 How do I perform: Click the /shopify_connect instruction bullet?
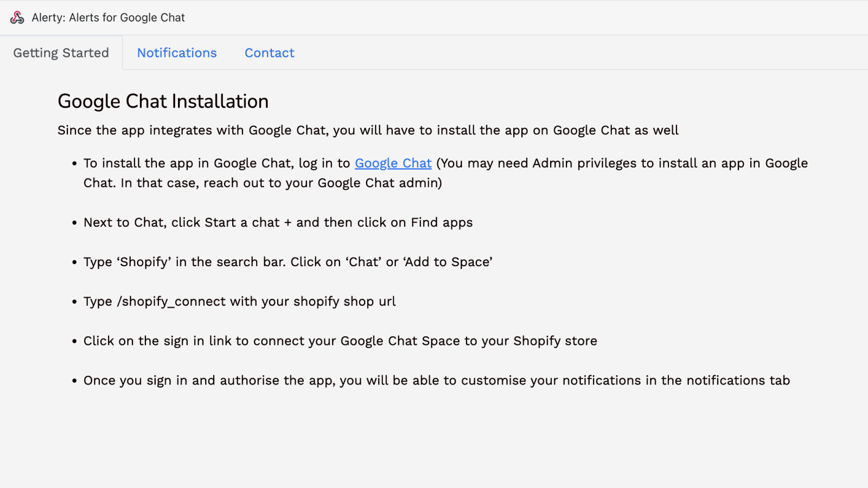pos(239,301)
